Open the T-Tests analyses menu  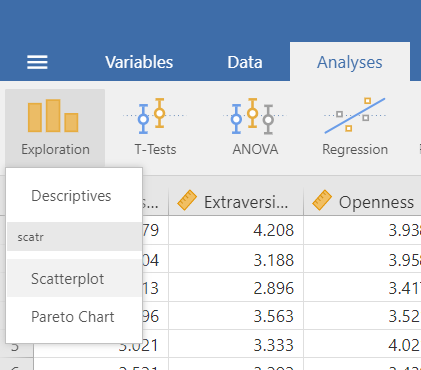tap(155, 128)
